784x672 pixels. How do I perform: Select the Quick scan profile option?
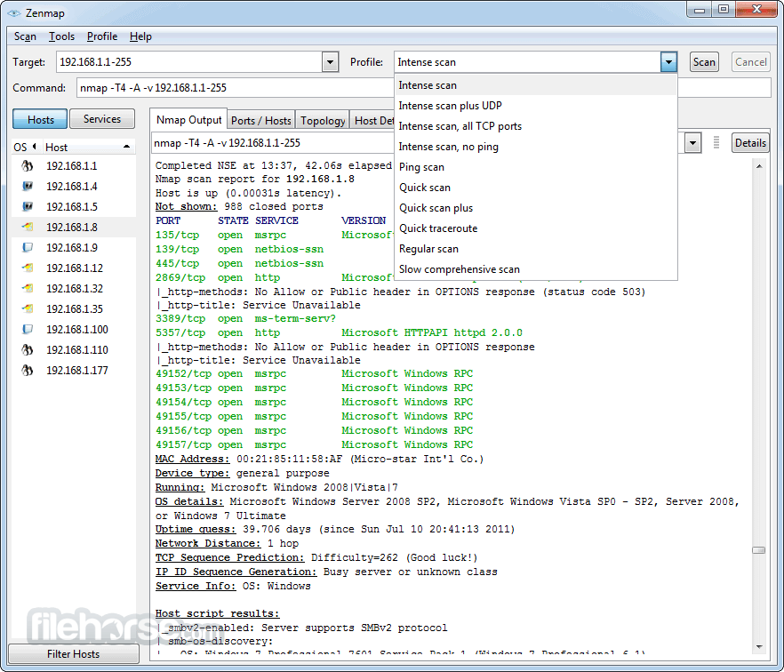pyautogui.click(x=535, y=188)
